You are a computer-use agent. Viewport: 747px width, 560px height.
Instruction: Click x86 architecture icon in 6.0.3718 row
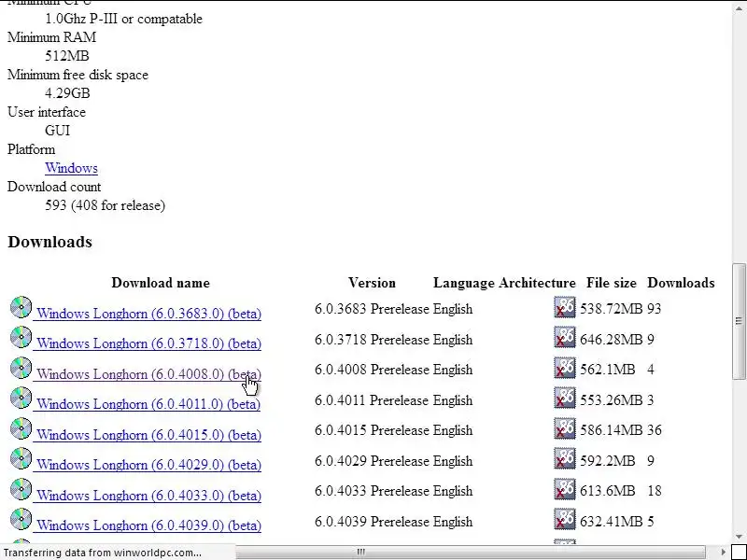[565, 337]
